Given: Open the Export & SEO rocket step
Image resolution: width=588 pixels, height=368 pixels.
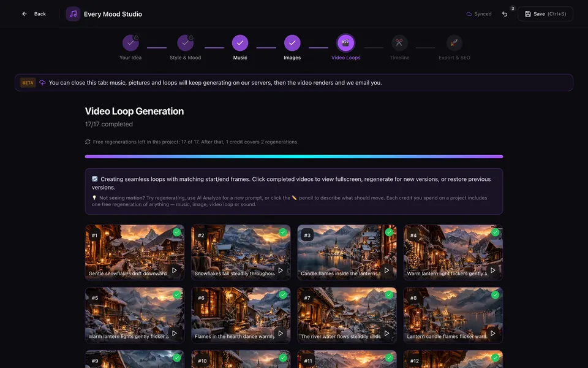Looking at the screenshot, I should tap(454, 43).
